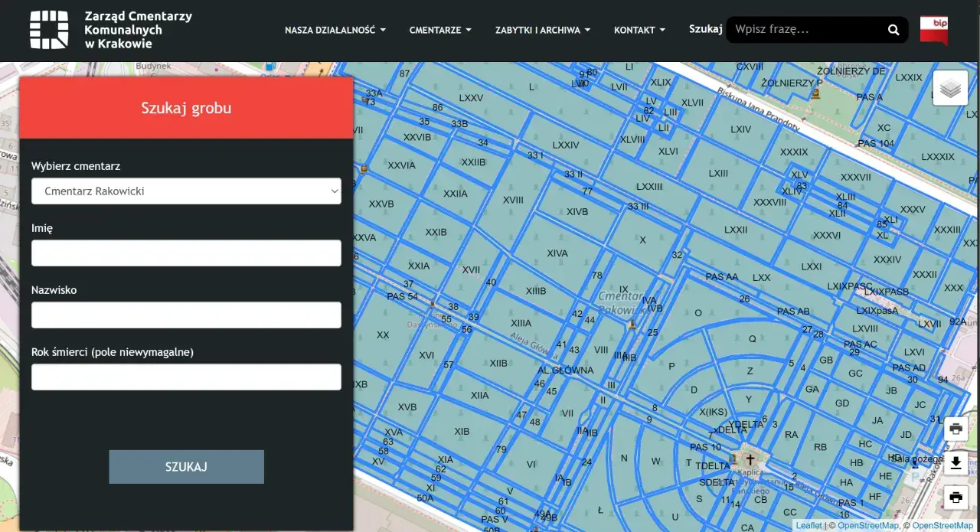
Task: Click the Zarząd Cmentarzy Komunalnych logo
Action: coord(111,30)
